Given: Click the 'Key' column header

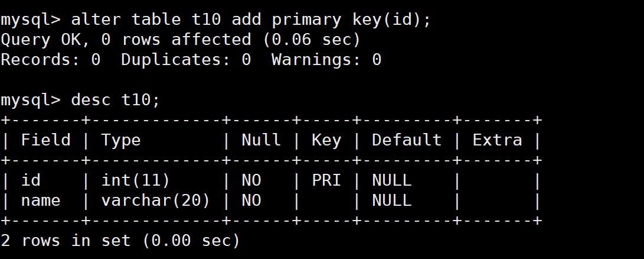Looking at the screenshot, I should pyautogui.click(x=326, y=140).
